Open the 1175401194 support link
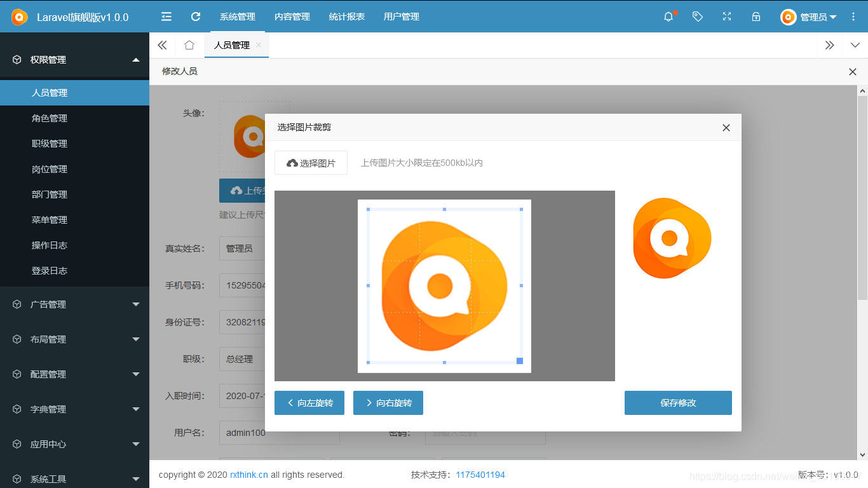The image size is (868, 488). click(480, 475)
